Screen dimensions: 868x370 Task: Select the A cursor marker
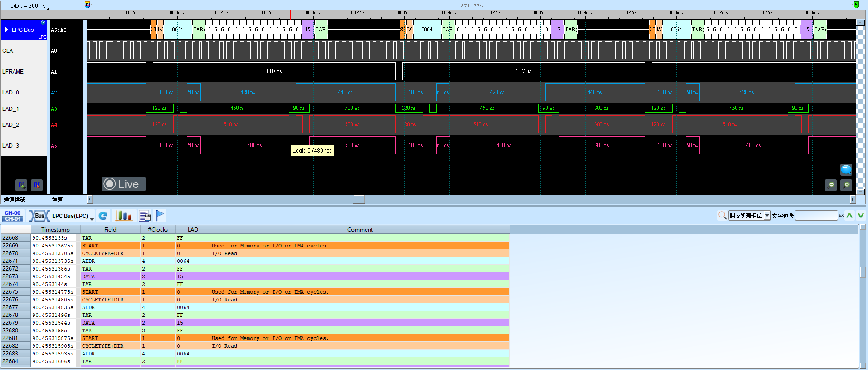coord(856,5)
